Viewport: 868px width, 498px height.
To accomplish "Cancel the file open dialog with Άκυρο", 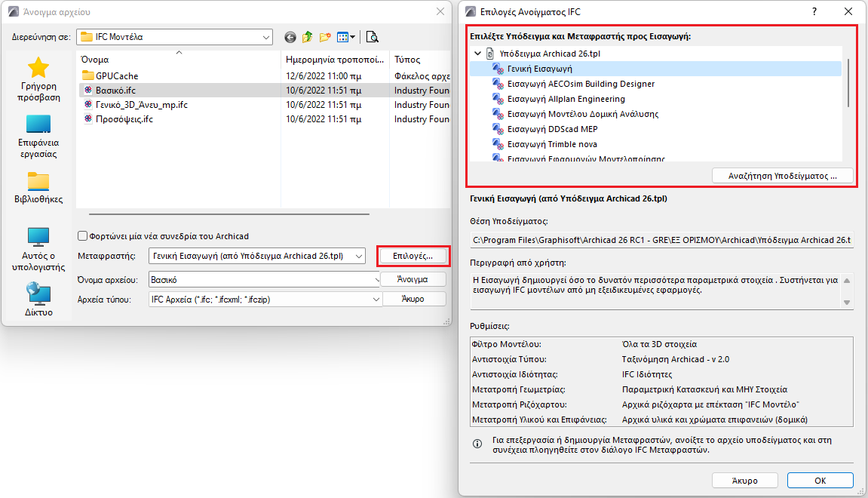I will pyautogui.click(x=413, y=299).
